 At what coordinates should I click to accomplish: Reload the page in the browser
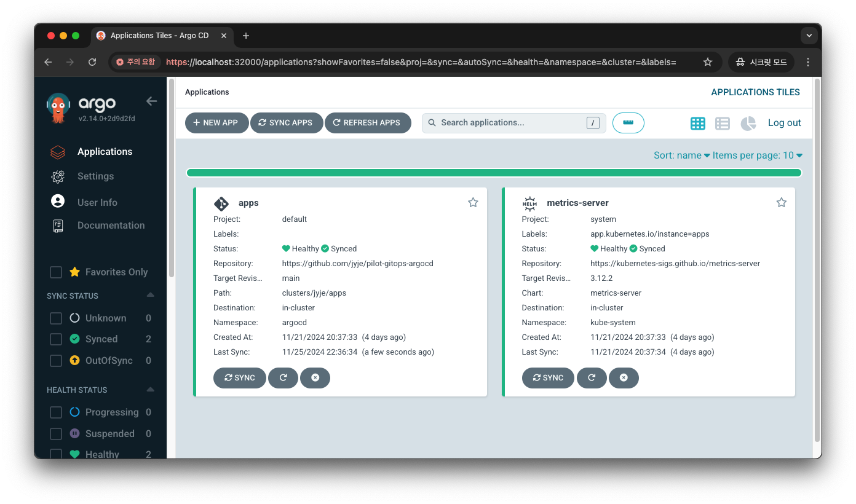(x=92, y=62)
